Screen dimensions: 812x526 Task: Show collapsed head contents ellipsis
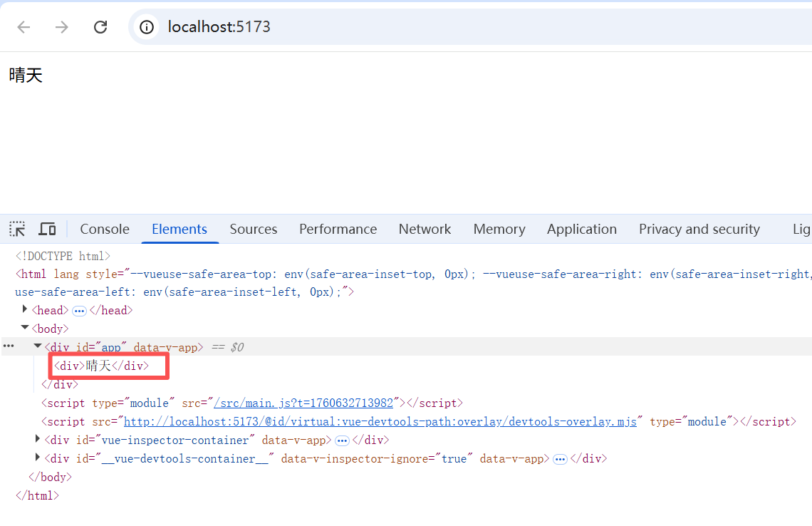pyautogui.click(x=79, y=311)
